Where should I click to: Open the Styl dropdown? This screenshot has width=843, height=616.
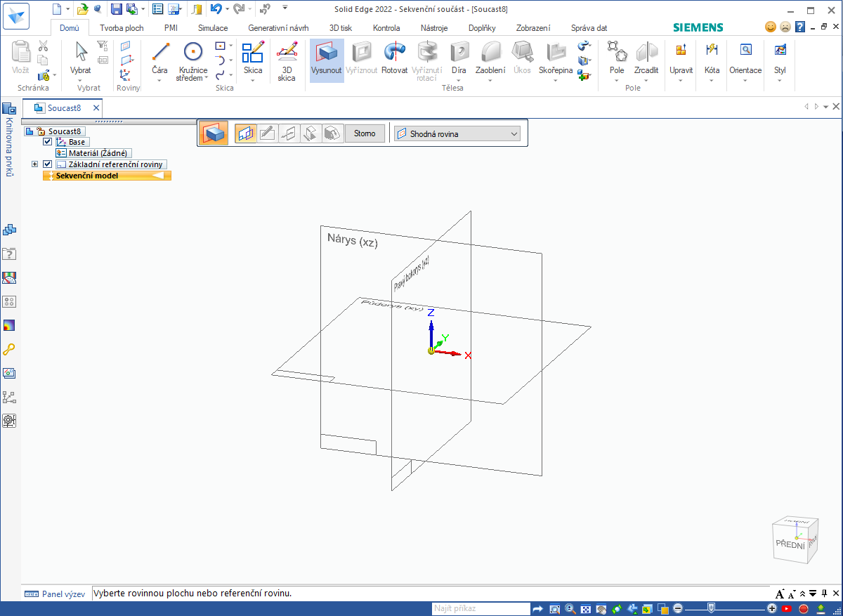click(x=780, y=79)
